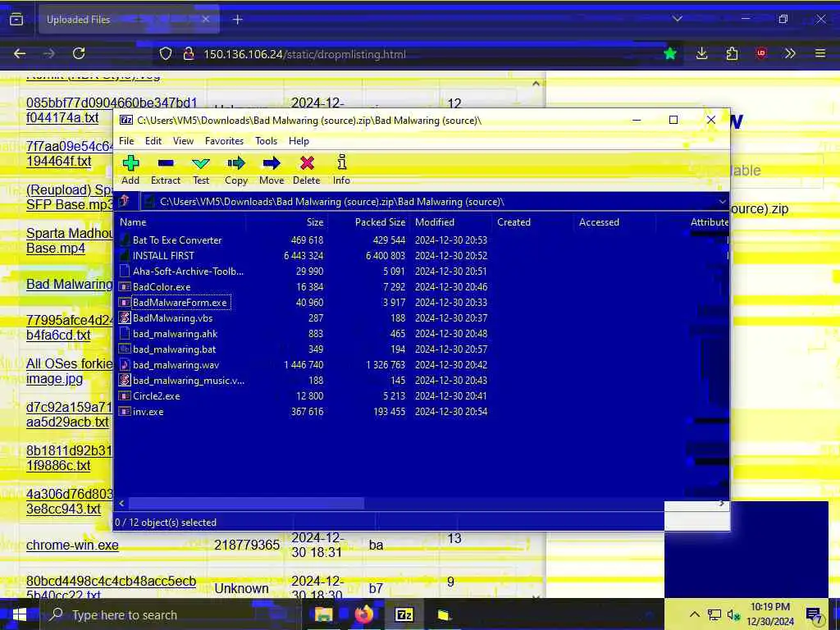The height and width of the screenshot is (630, 840).
Task: Open the notification center icon
Action: point(815,615)
